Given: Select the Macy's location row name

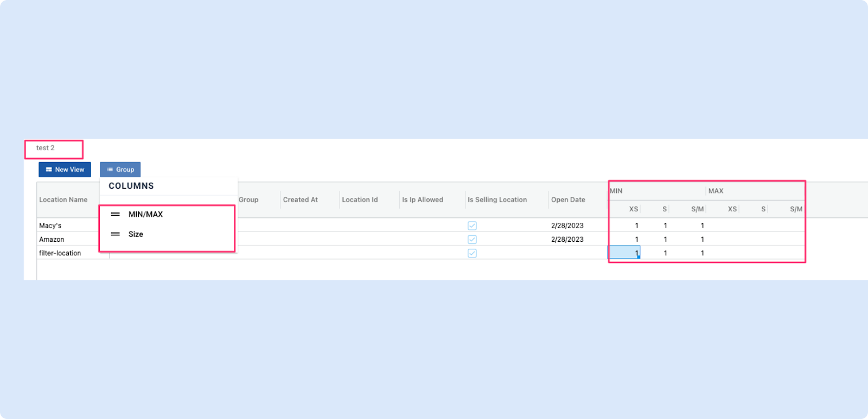Looking at the screenshot, I should point(50,226).
